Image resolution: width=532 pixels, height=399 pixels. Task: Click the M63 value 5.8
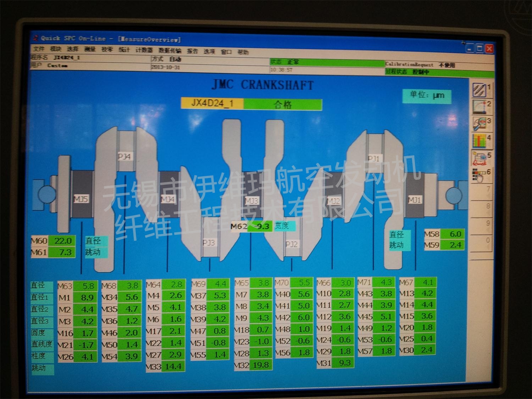[x=85, y=286]
